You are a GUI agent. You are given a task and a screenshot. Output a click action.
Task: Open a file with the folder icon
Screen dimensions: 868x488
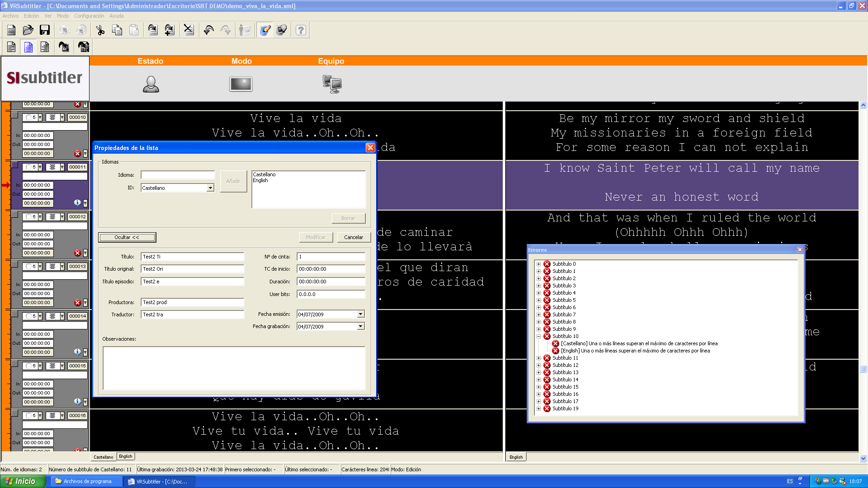pyautogui.click(x=28, y=30)
